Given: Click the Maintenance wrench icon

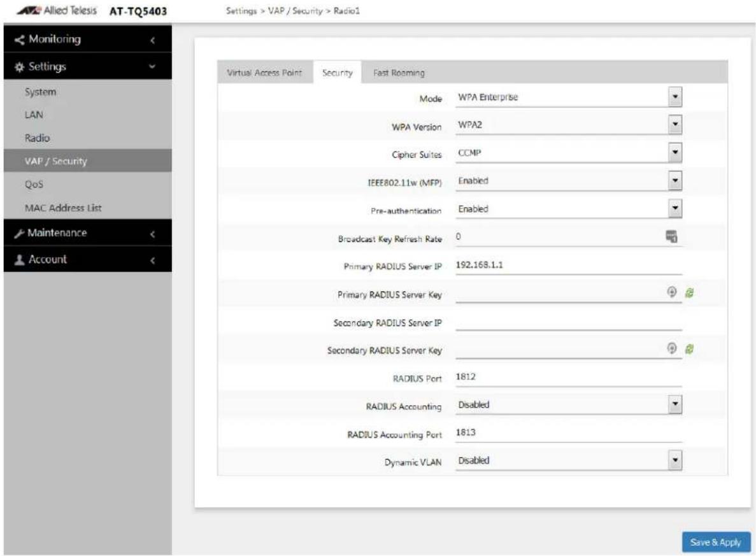Looking at the screenshot, I should coord(19,233).
